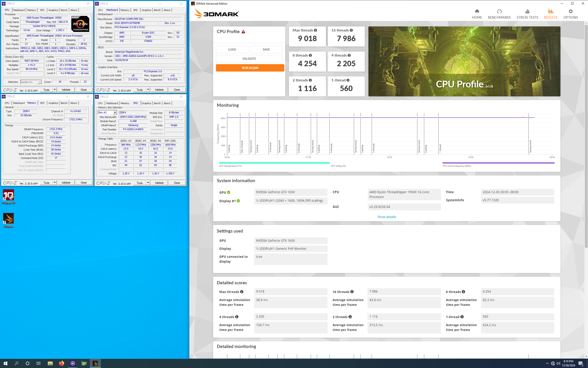Click RUN AGAIN in 3DMark
This screenshot has height=368, width=588.
250,68
